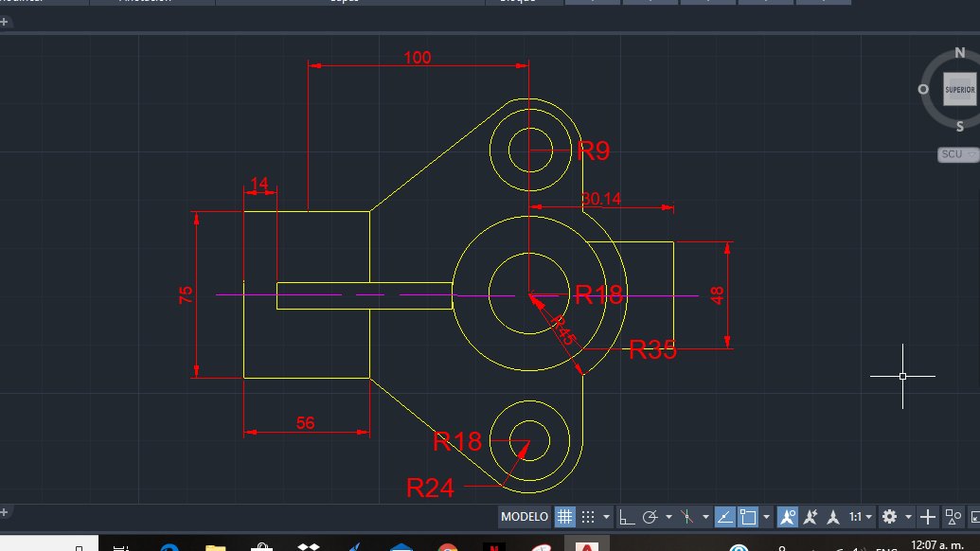Select the R9 radius label
This screenshot has height=551, width=980.
point(593,151)
